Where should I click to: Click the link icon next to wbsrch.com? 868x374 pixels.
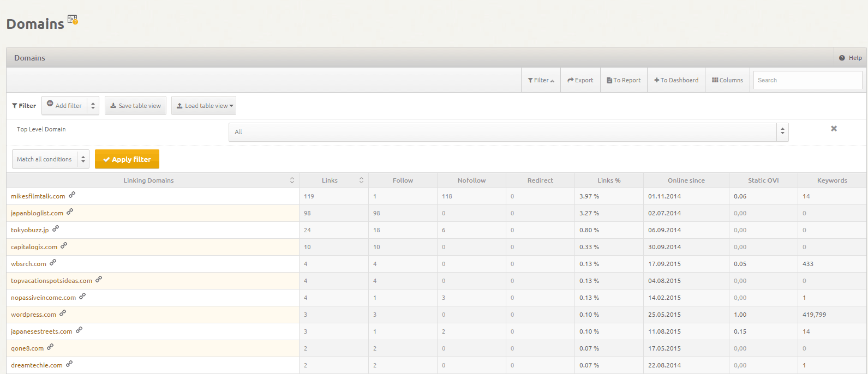(x=53, y=262)
